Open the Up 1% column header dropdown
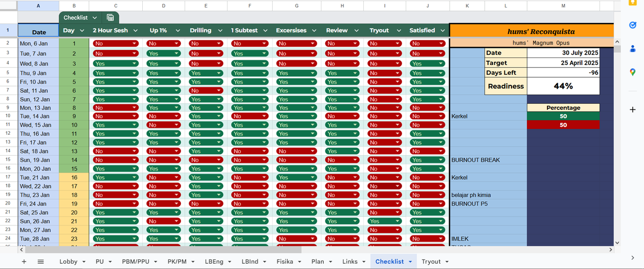This screenshot has width=644, height=269. click(178, 31)
